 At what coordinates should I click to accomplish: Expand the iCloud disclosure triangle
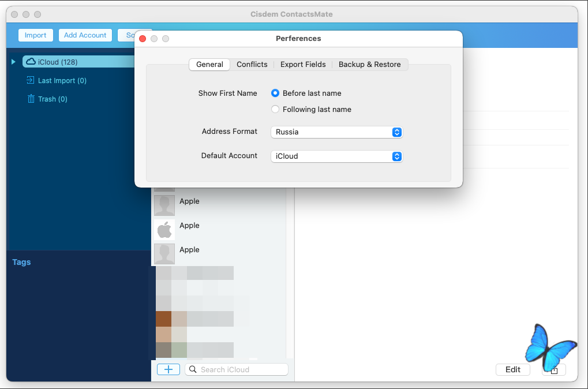tap(14, 62)
